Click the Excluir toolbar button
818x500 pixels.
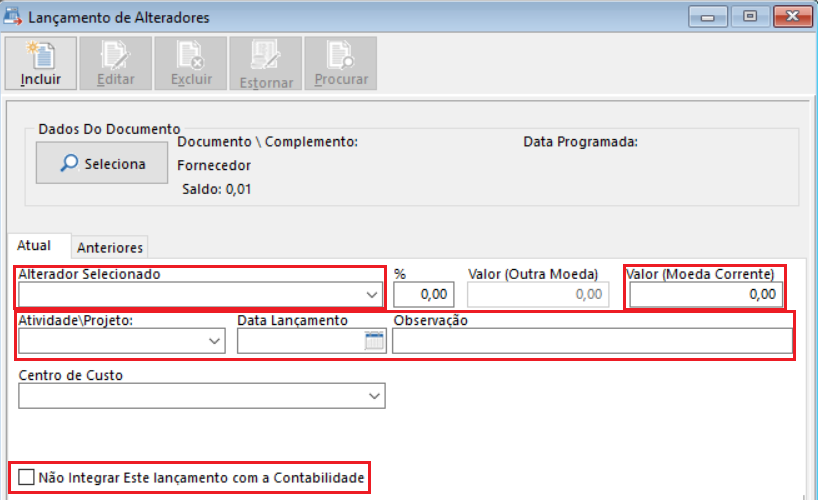(x=191, y=63)
